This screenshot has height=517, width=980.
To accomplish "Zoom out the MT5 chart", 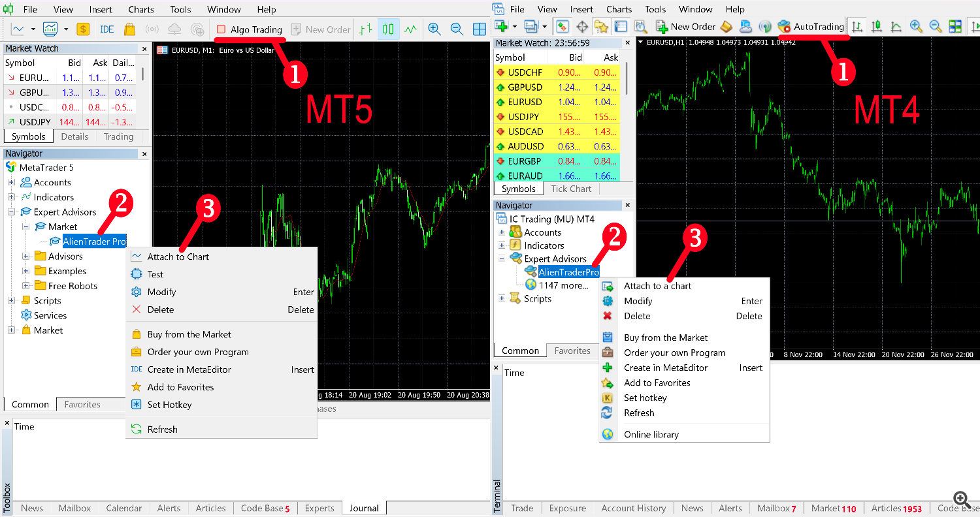I will click(x=457, y=29).
